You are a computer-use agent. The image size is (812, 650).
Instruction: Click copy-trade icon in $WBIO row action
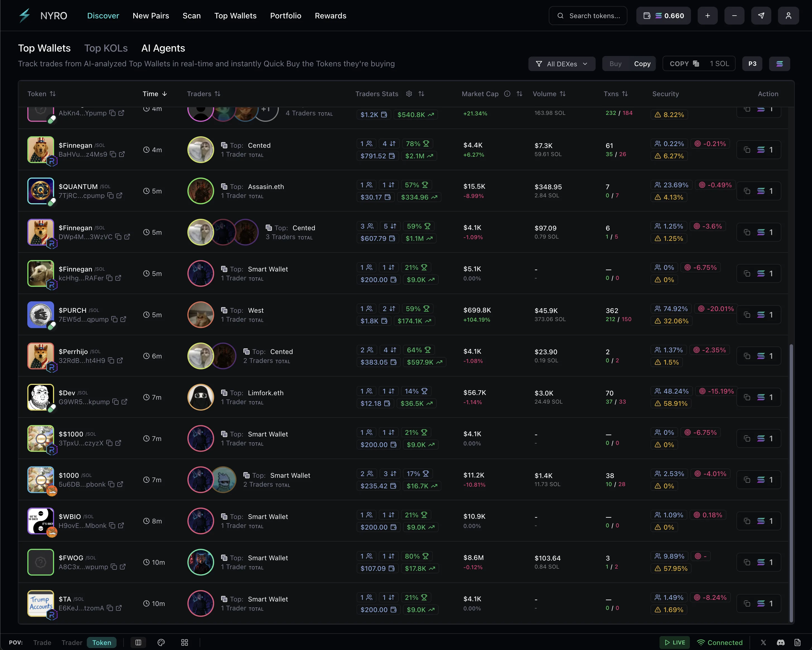click(x=747, y=521)
